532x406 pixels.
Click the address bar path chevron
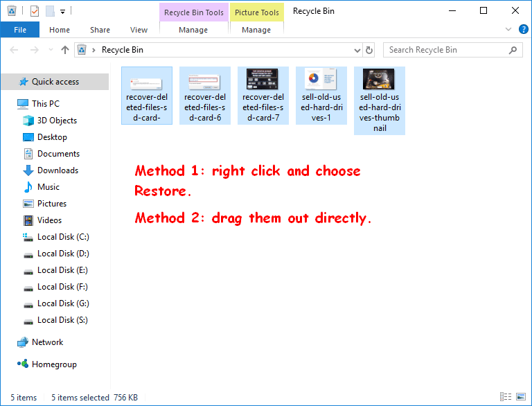[x=94, y=51]
